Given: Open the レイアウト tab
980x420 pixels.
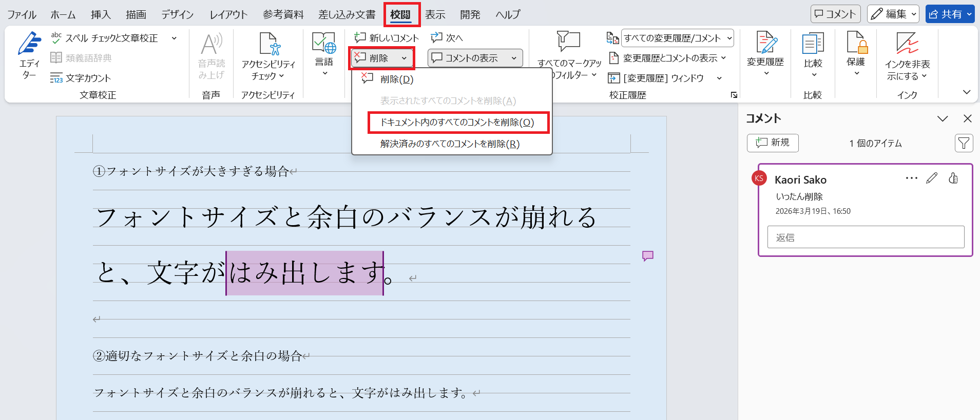Looking at the screenshot, I should click(x=228, y=14).
